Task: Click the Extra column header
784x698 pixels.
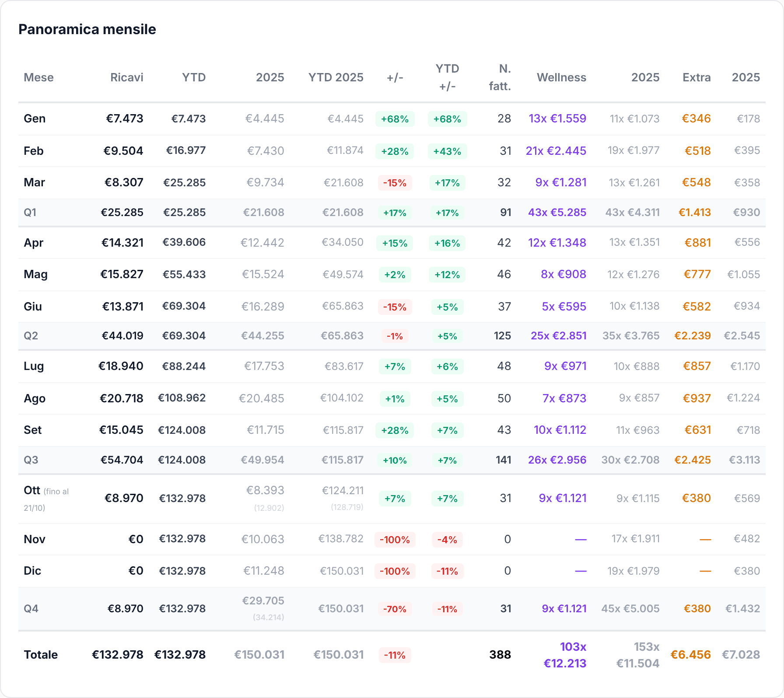Action: [x=696, y=77]
